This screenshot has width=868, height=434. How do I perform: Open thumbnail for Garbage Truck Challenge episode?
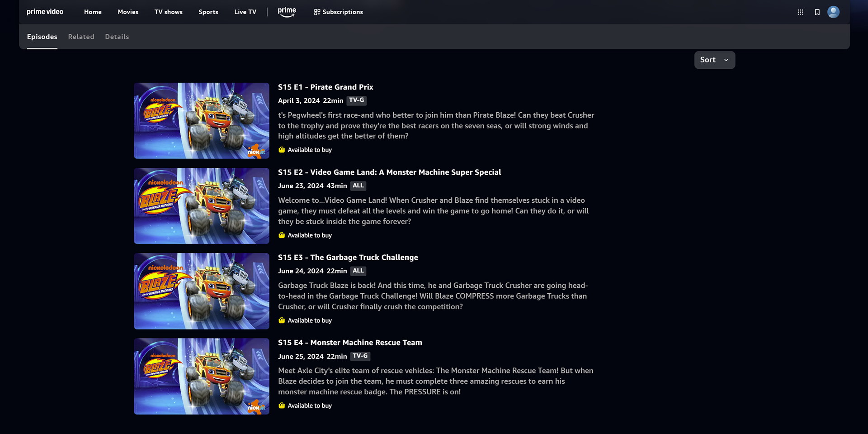(x=202, y=291)
